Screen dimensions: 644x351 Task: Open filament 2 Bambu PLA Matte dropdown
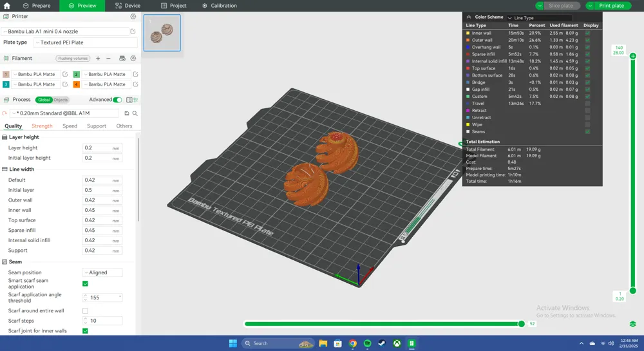(106, 74)
